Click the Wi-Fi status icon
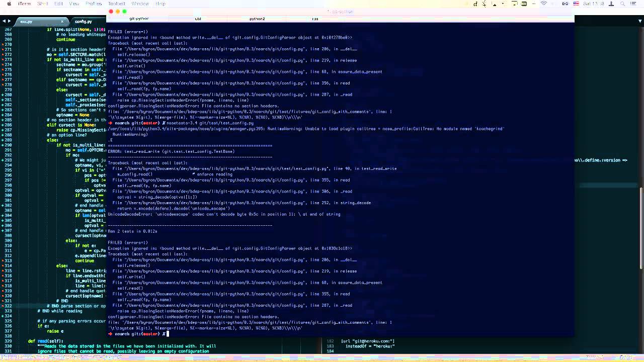644x362 pixels. point(544,4)
